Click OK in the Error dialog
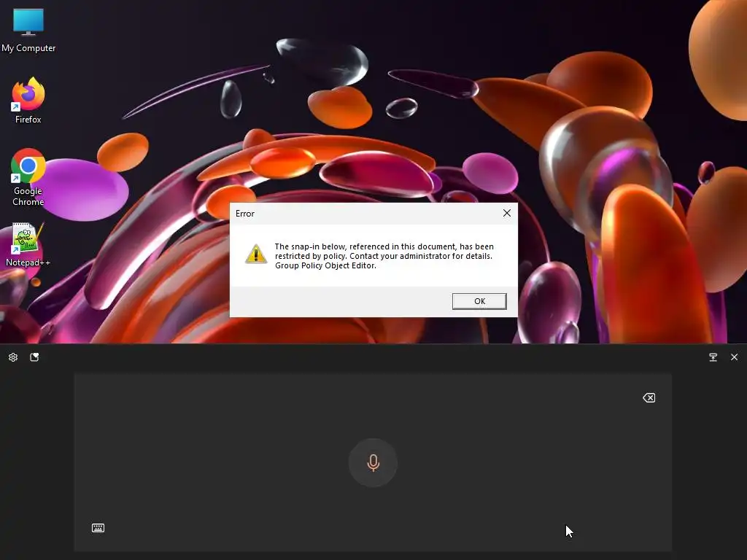747x560 pixels. pyautogui.click(x=479, y=301)
